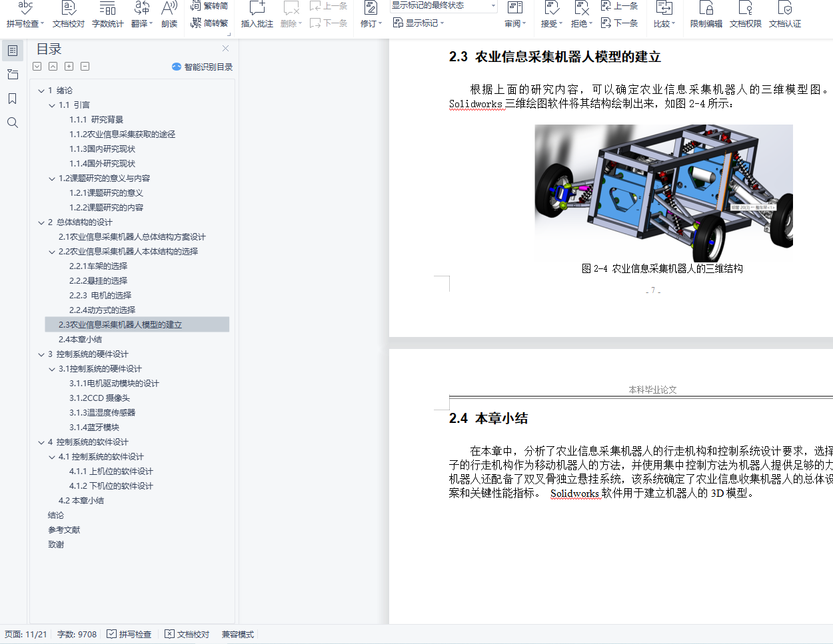Collapse the 3 控制系统的硬件设计 node
This screenshot has width=833, height=644.
point(41,354)
